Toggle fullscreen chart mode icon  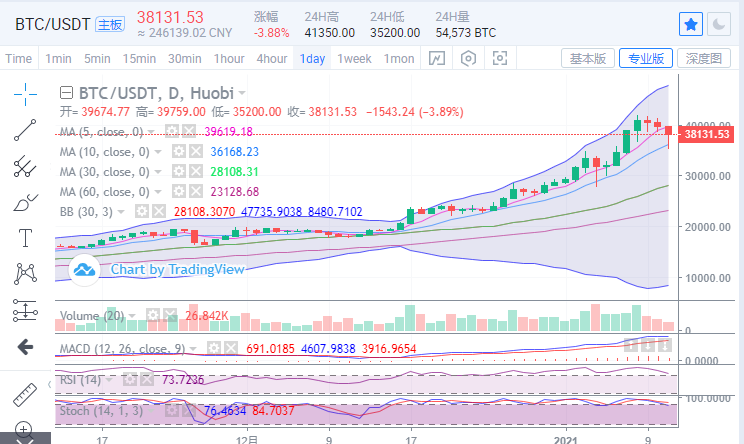coord(500,58)
